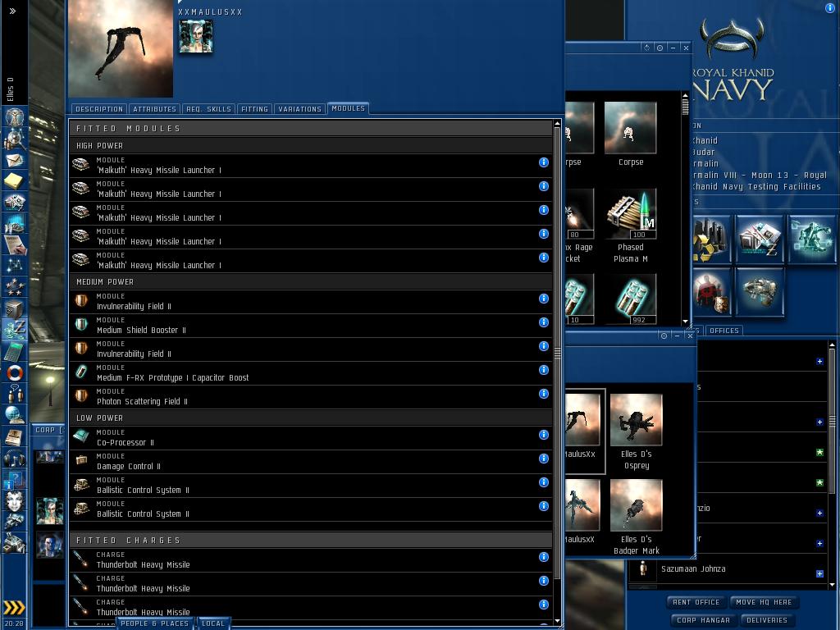Open the question mark info sidebar icon
840x630 pixels.
14,479
